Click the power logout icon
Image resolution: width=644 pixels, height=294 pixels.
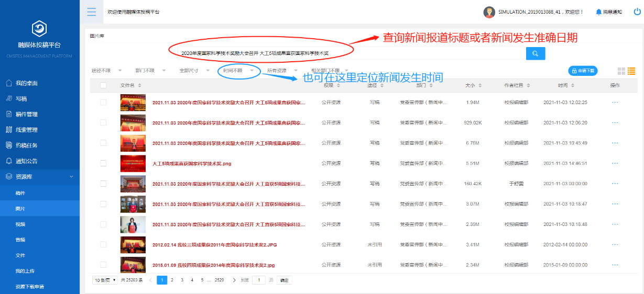pyautogui.click(x=637, y=11)
